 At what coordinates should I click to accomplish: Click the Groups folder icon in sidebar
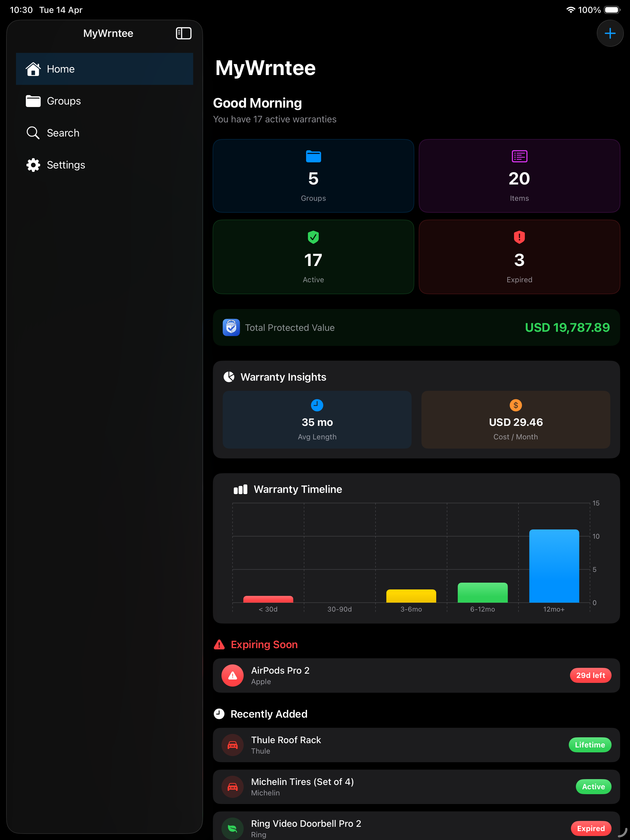tap(33, 101)
